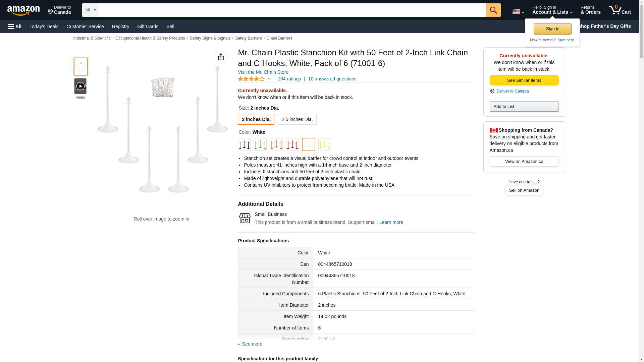Open the shopping cart icon

point(620,10)
